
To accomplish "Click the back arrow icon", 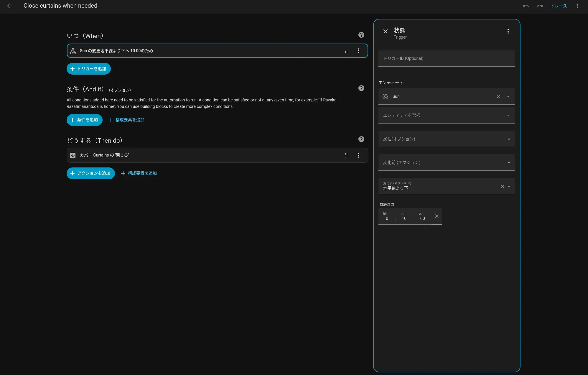I will click(9, 6).
